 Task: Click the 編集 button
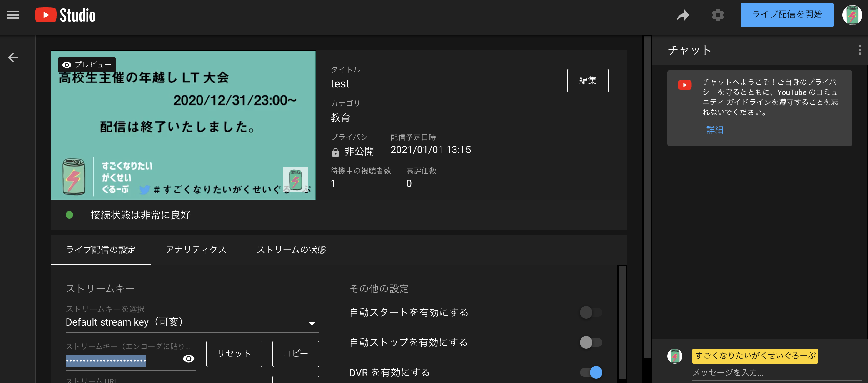tap(588, 81)
